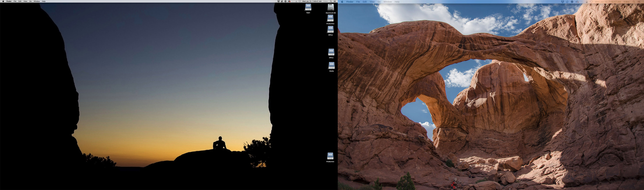Viewport: 644px width, 190px height.
Task: Click the Vidox user name on left display
Action: click(325, 1)
